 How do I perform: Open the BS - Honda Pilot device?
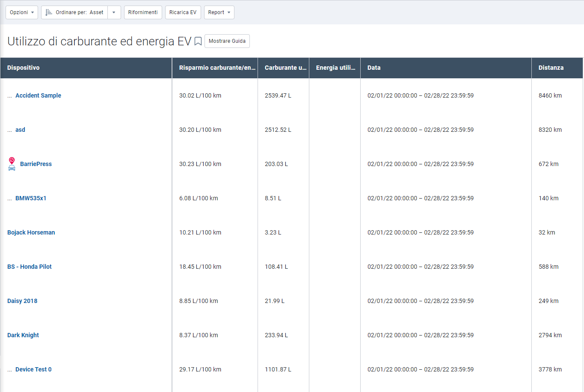pyautogui.click(x=29, y=267)
